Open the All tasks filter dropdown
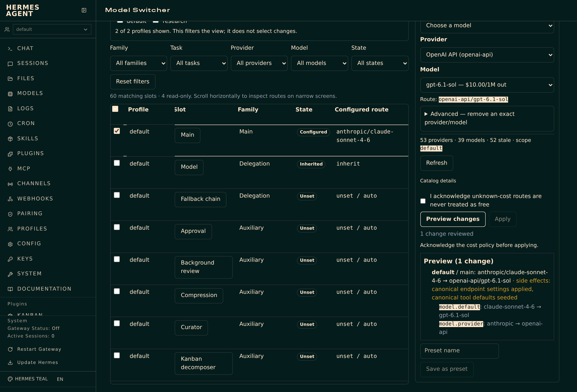Screen dimensions: 577x392 point(199,63)
